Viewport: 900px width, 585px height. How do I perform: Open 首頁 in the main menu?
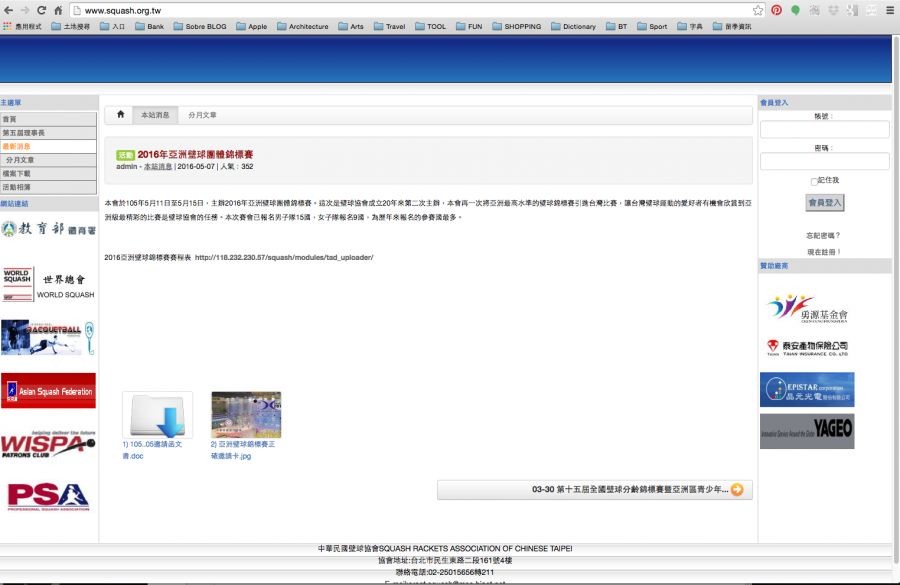tap(48, 119)
